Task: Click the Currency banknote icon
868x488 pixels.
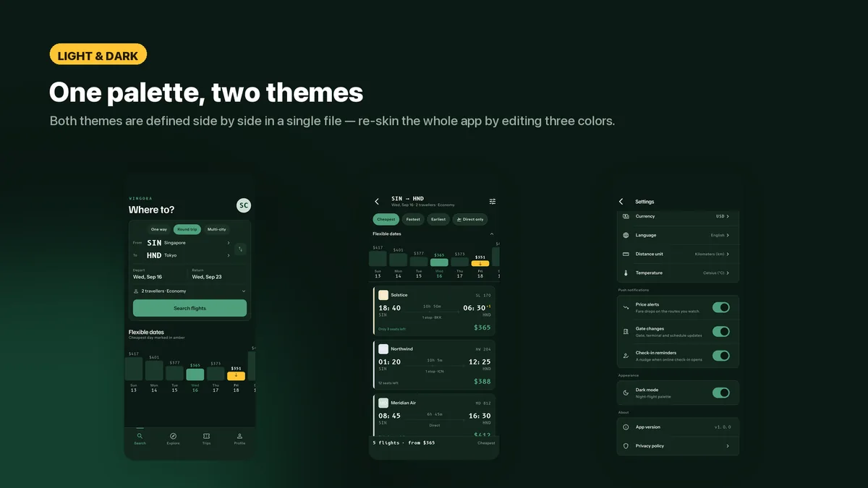Action: click(626, 216)
